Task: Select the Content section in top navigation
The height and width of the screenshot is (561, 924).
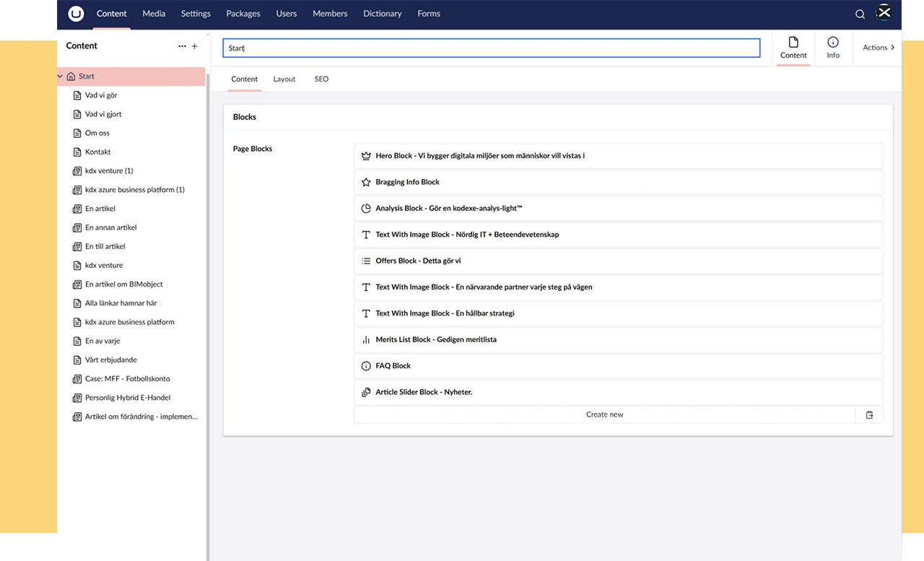Action: pyautogui.click(x=112, y=14)
